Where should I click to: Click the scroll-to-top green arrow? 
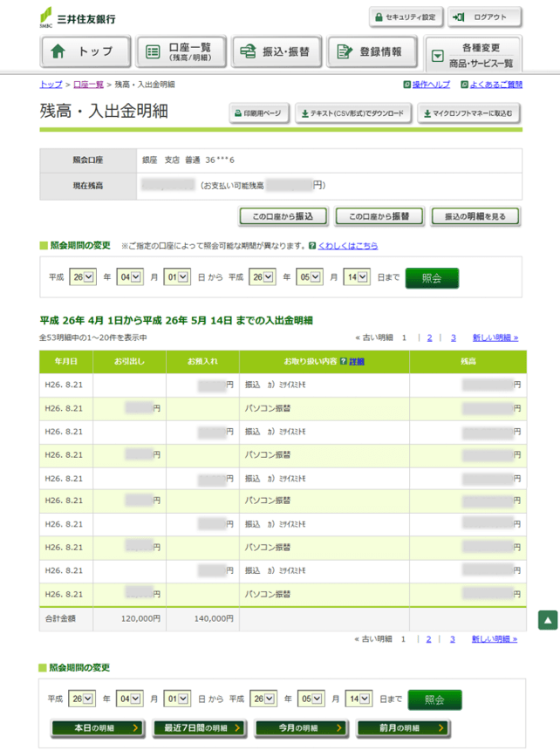point(547,619)
